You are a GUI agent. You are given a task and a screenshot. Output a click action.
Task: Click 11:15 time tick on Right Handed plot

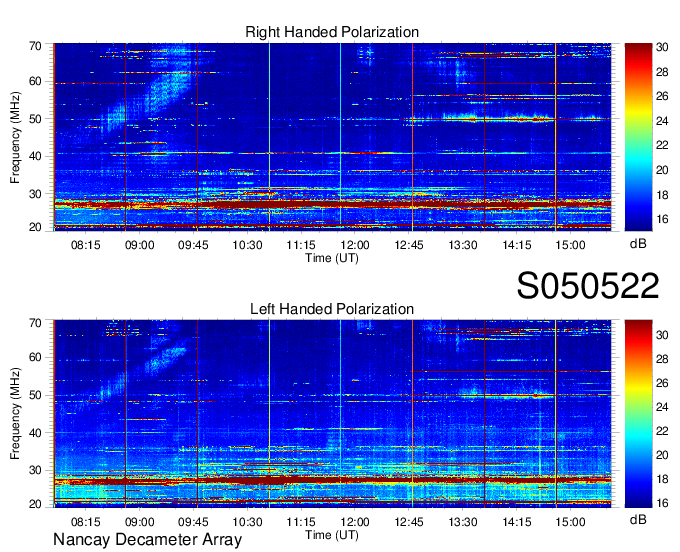pos(301,245)
